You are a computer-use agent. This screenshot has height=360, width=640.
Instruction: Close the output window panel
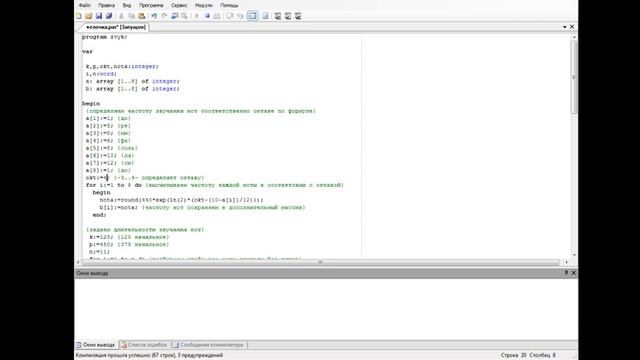tap(573, 273)
